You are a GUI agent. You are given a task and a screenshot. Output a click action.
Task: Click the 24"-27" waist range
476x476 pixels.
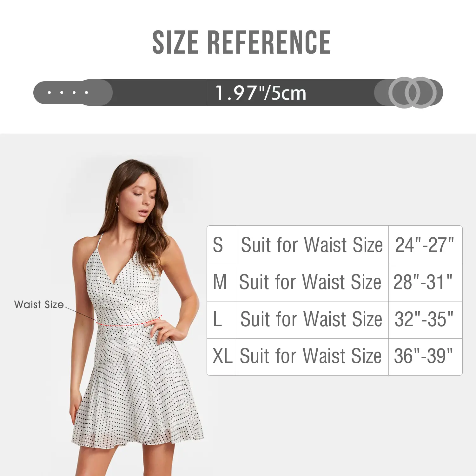(x=425, y=245)
